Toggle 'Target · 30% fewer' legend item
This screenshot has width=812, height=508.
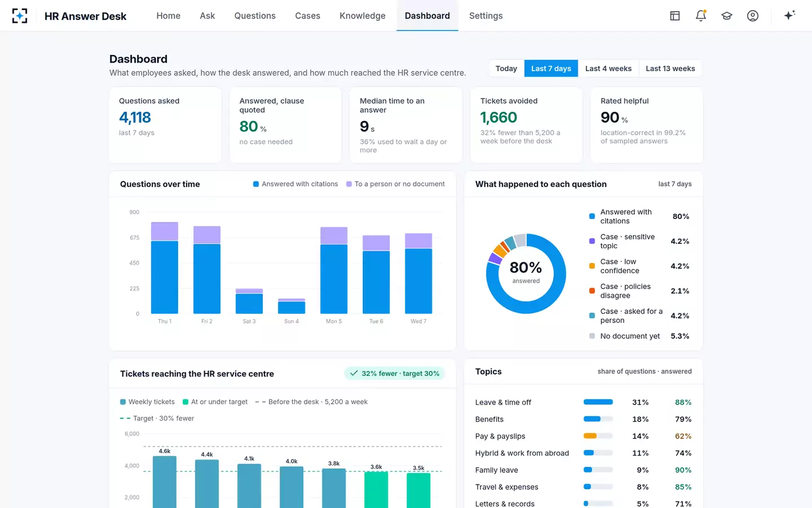tap(157, 418)
